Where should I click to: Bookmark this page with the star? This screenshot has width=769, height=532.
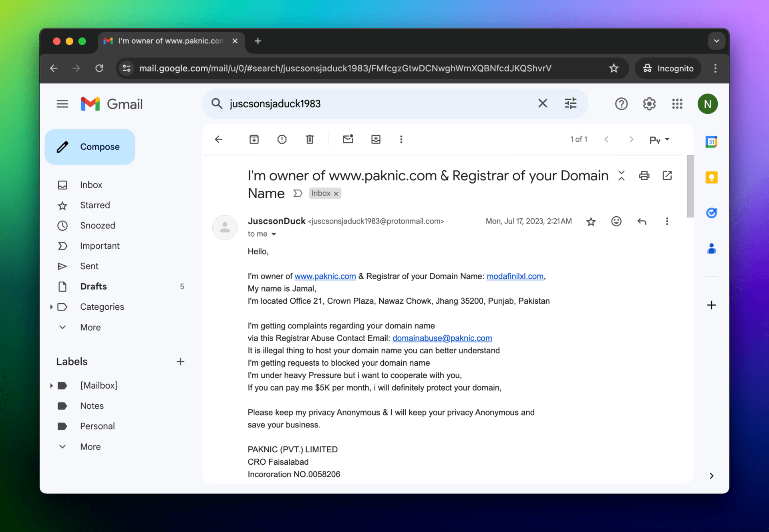614,68
